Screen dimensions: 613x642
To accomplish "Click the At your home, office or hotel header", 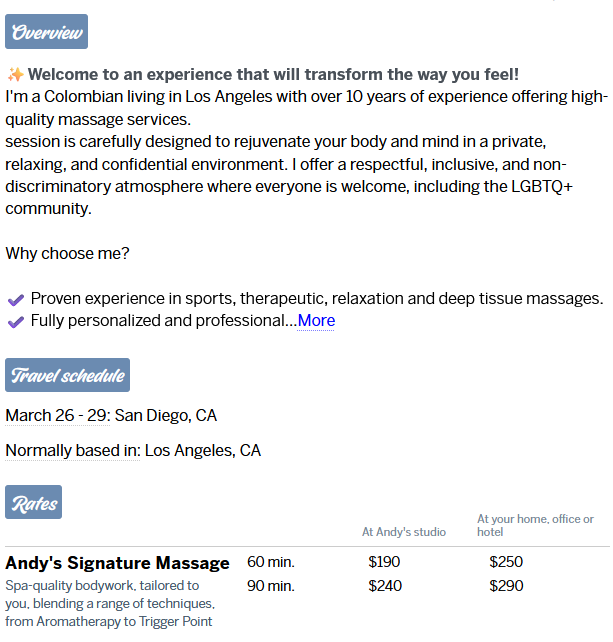I will pyautogui.click(x=535, y=525).
